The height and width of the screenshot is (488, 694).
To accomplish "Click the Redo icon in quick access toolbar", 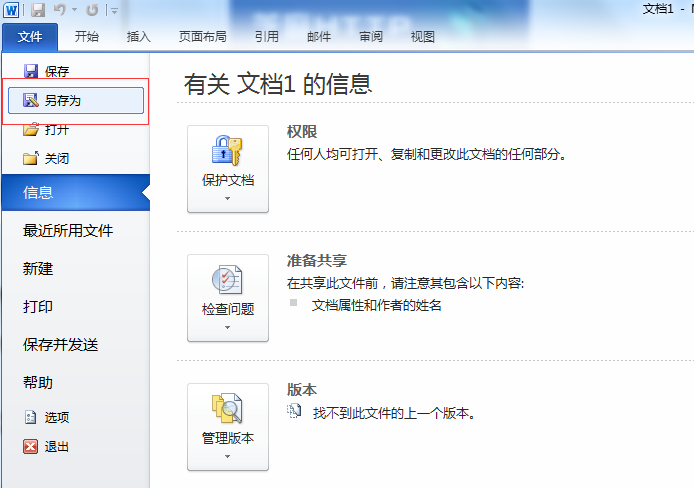I will click(x=92, y=10).
